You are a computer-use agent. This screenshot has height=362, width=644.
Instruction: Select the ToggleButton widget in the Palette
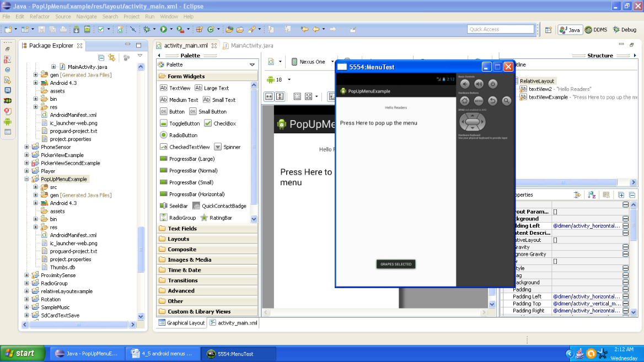[180, 123]
